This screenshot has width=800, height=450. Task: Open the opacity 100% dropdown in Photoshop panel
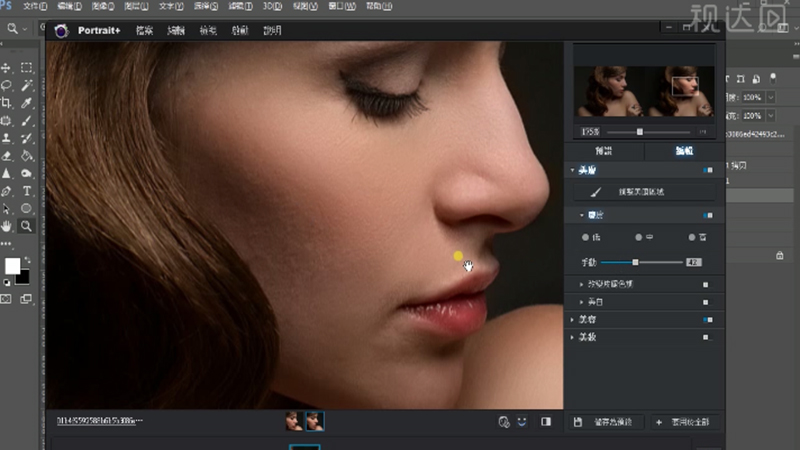point(771,97)
